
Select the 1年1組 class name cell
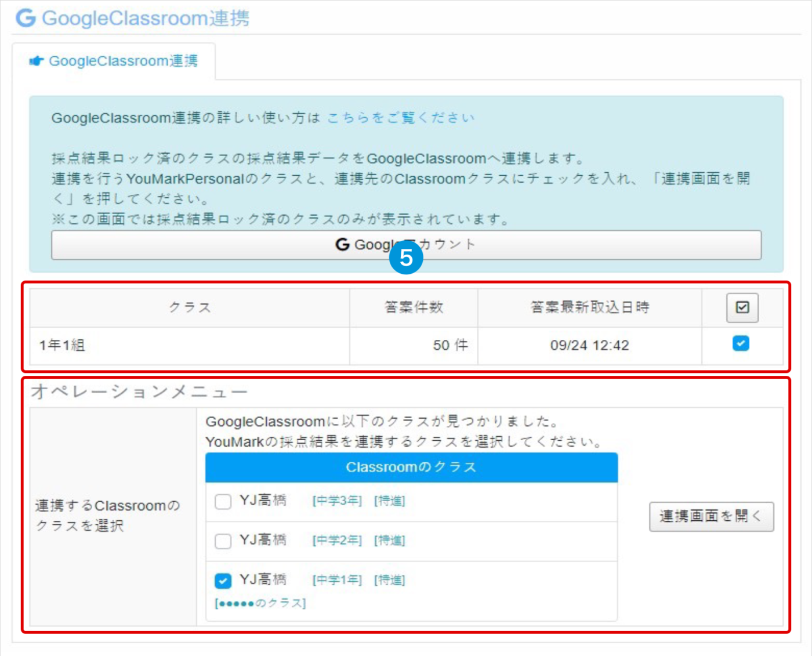coord(190,346)
